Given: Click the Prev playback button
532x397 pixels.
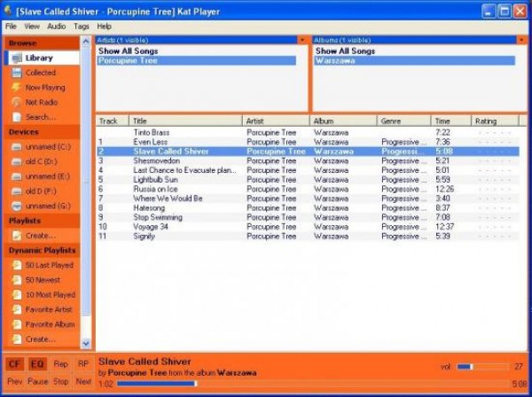Looking at the screenshot, I should tap(14, 382).
